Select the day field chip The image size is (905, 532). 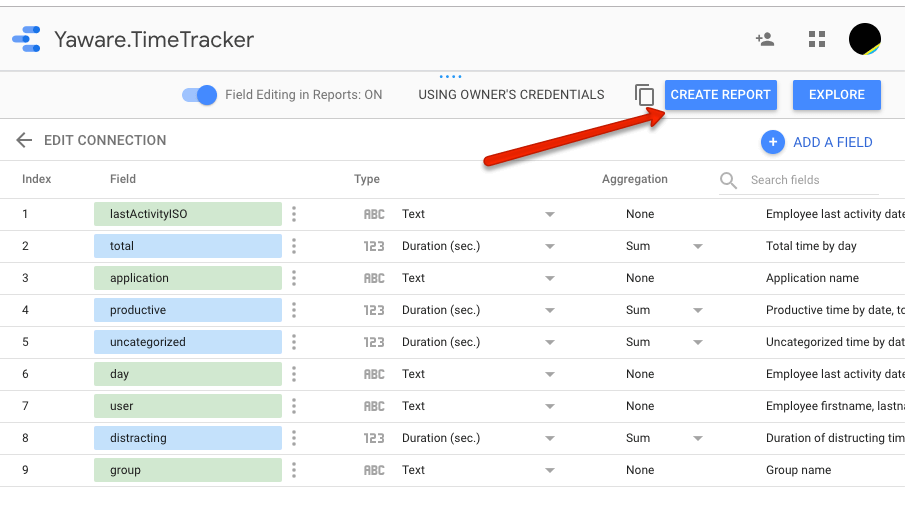tap(188, 374)
